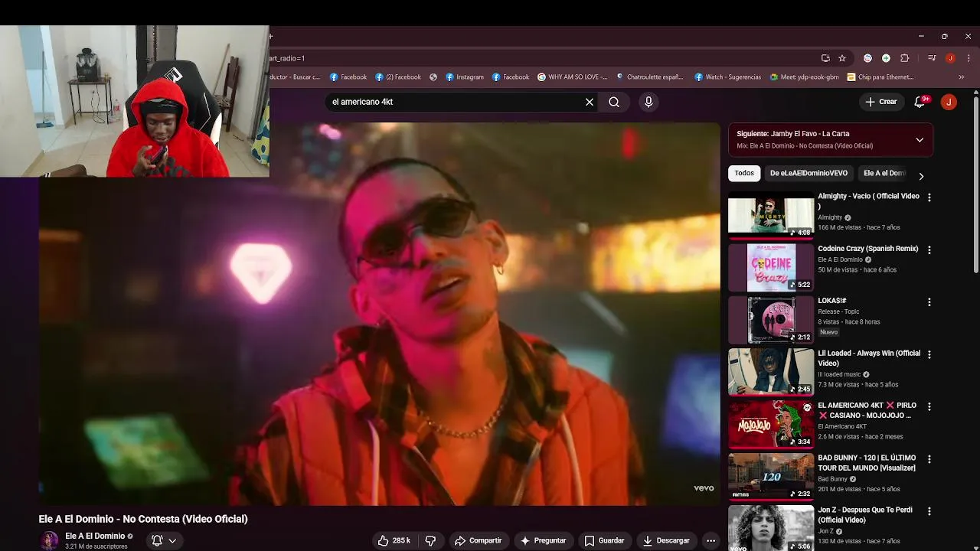Screen dimensions: 980x551
Task: Open options menu for Jon Z video
Action: coord(929,511)
